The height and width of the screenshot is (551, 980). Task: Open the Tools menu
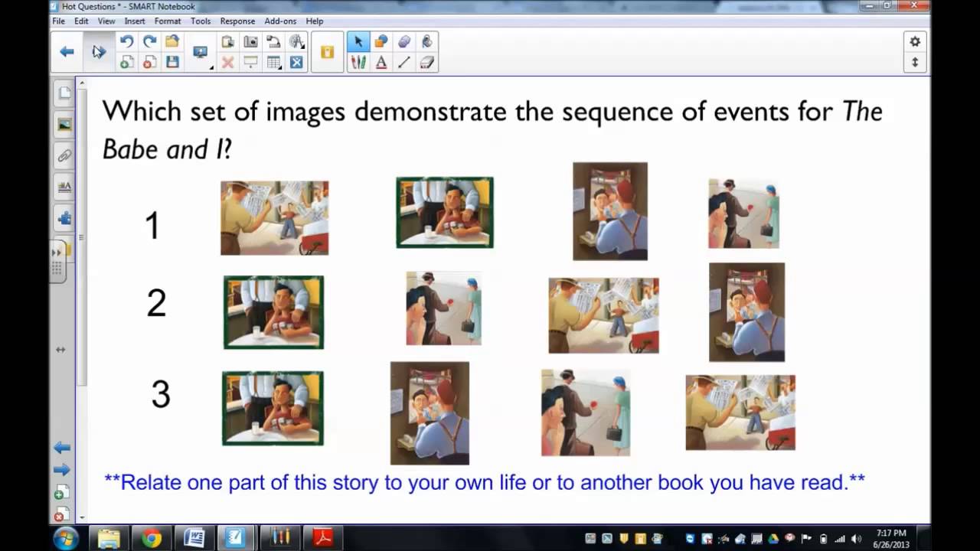coord(201,21)
